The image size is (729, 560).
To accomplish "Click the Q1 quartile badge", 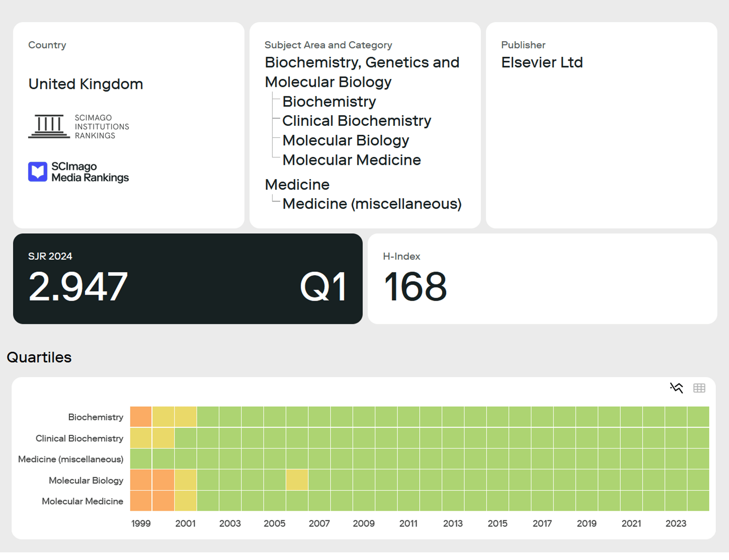I will click(x=323, y=286).
